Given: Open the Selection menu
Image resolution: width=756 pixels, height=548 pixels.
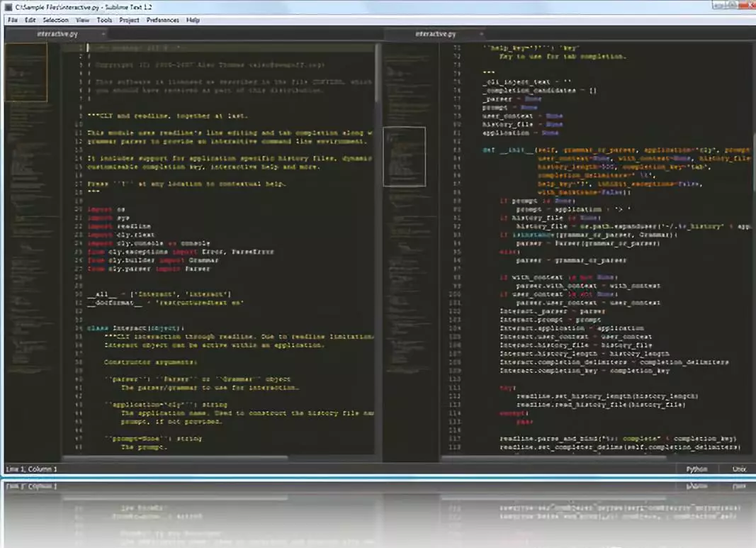Looking at the screenshot, I should (55, 20).
